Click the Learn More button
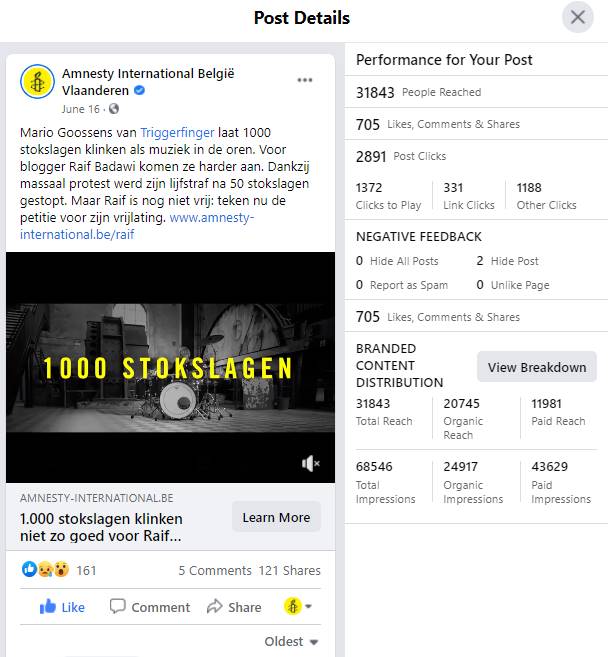608x657 pixels. point(276,517)
